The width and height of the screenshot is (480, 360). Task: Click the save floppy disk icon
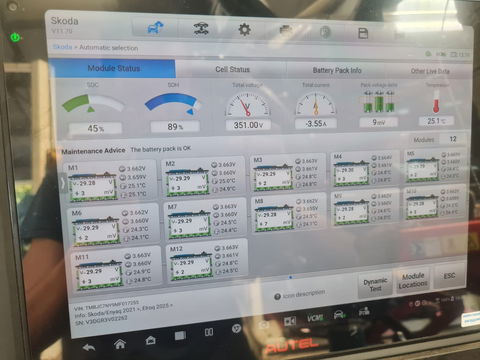tap(363, 33)
